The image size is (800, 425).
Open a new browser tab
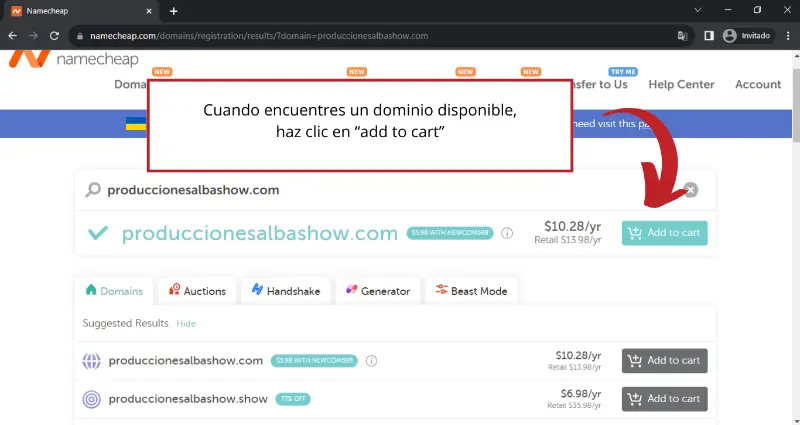point(173,11)
